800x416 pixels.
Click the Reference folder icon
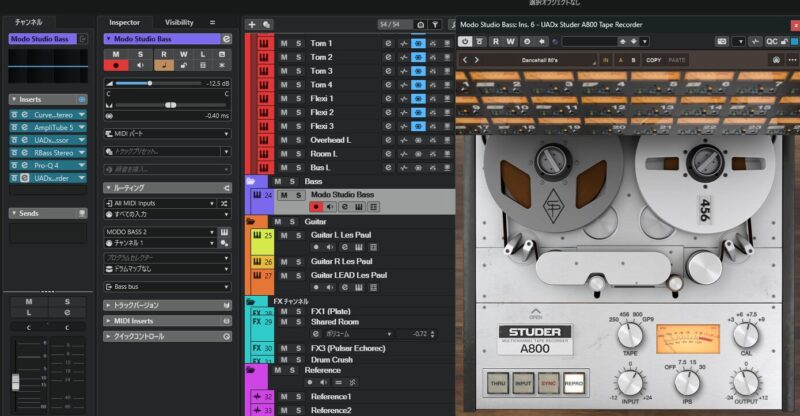[251, 370]
